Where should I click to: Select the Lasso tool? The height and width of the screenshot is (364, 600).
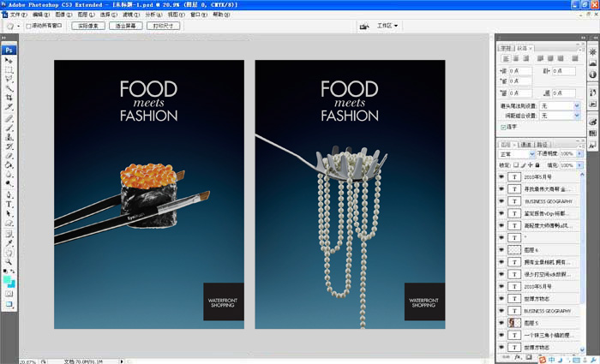point(9,79)
